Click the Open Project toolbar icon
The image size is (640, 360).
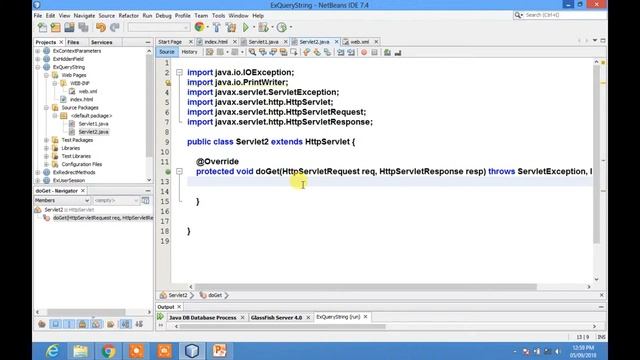pyautogui.click(x=69, y=27)
